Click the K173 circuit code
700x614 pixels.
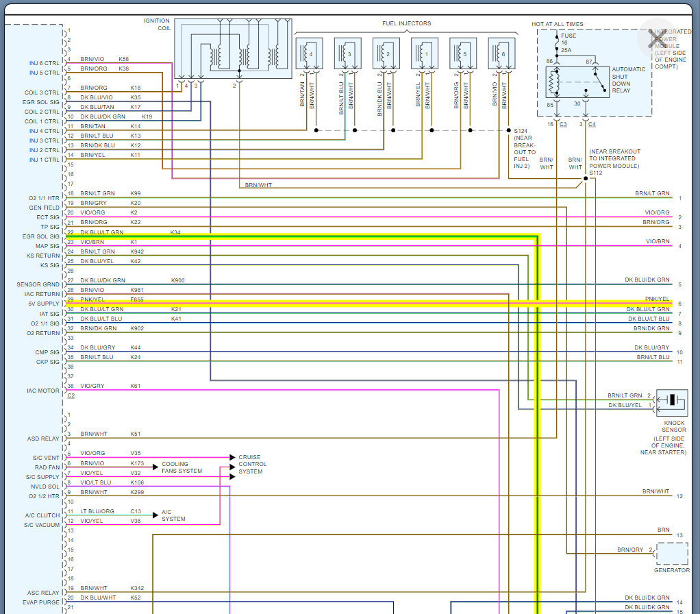tap(137, 463)
